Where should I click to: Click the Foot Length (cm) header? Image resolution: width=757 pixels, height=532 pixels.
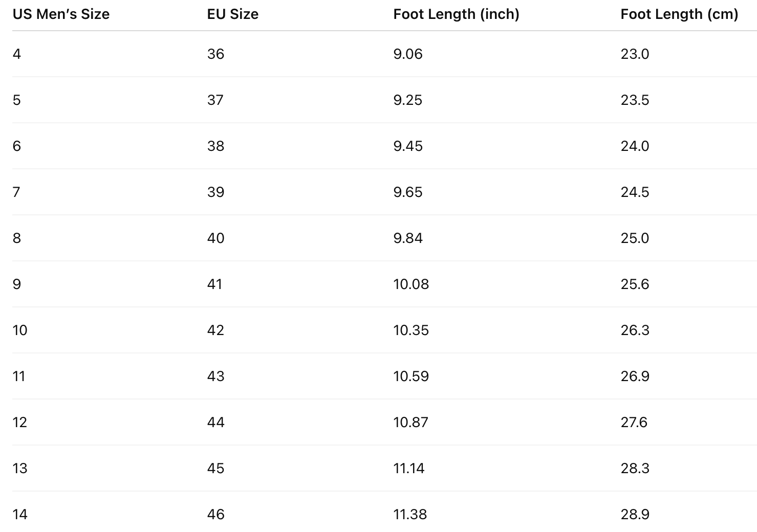click(x=679, y=14)
